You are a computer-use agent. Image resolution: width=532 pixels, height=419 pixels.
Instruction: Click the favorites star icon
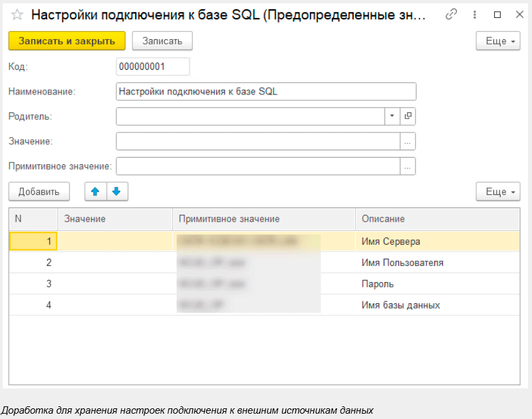click(17, 15)
